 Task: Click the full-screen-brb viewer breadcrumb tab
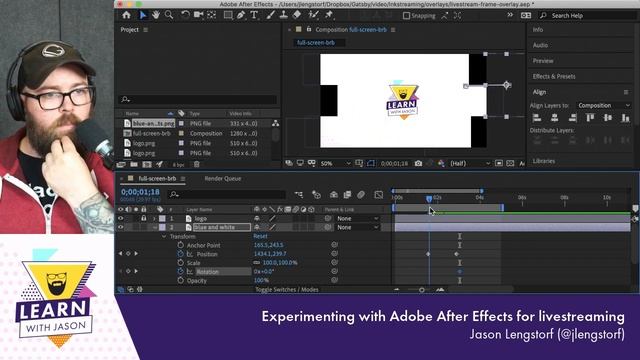316,42
